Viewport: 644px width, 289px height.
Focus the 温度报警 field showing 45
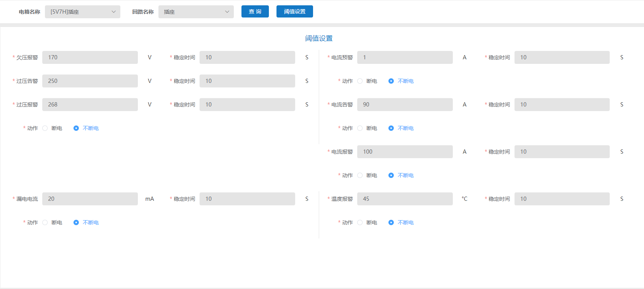[405, 199]
